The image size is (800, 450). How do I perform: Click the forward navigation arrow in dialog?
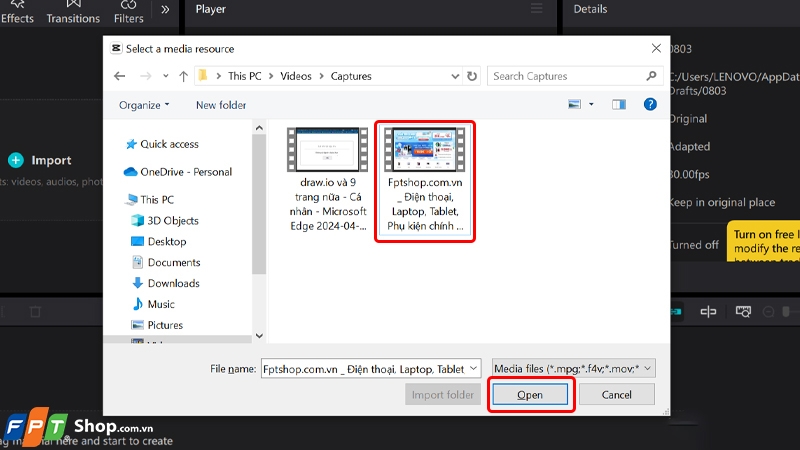click(x=145, y=76)
